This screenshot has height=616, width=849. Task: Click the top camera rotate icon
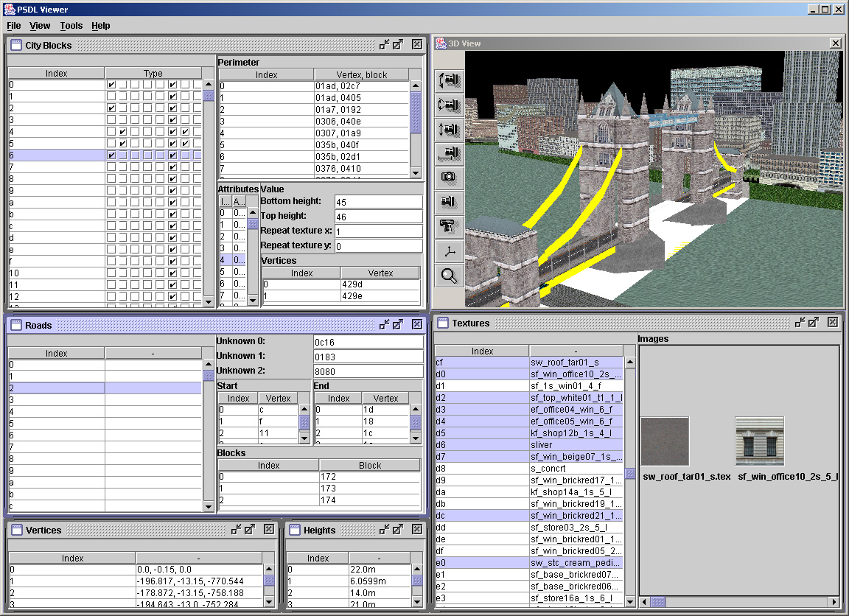(449, 80)
